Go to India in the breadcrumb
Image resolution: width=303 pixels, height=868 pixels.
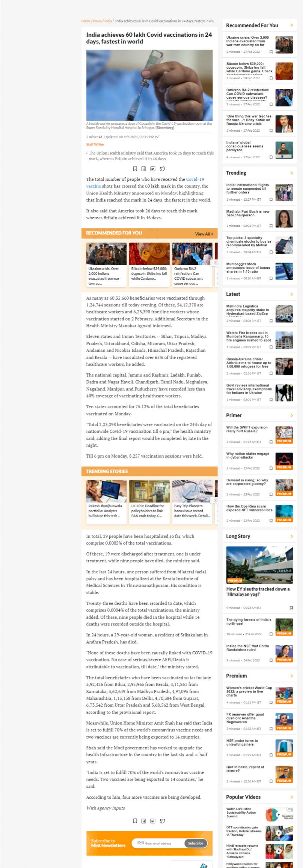point(108,21)
